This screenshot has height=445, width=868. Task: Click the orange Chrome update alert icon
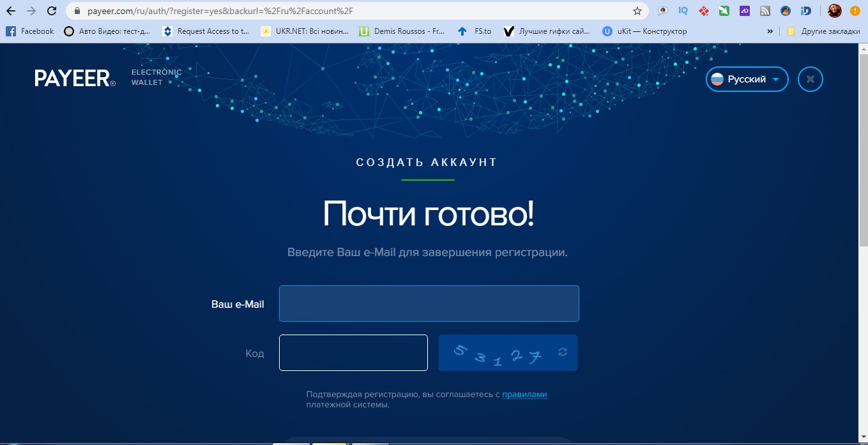[x=855, y=11]
